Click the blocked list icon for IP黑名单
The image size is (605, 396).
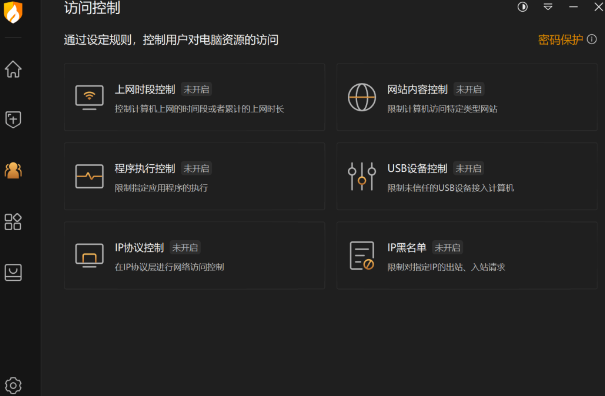click(x=362, y=256)
